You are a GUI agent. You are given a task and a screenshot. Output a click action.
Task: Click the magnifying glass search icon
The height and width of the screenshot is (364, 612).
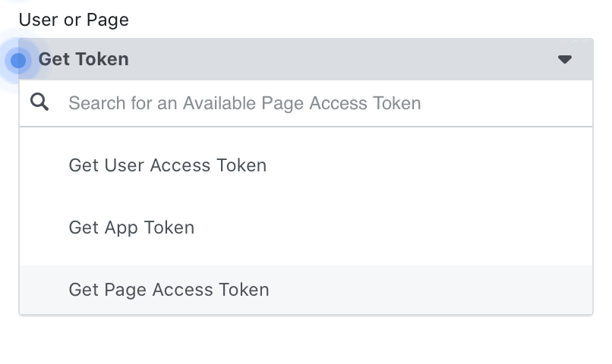point(39,102)
